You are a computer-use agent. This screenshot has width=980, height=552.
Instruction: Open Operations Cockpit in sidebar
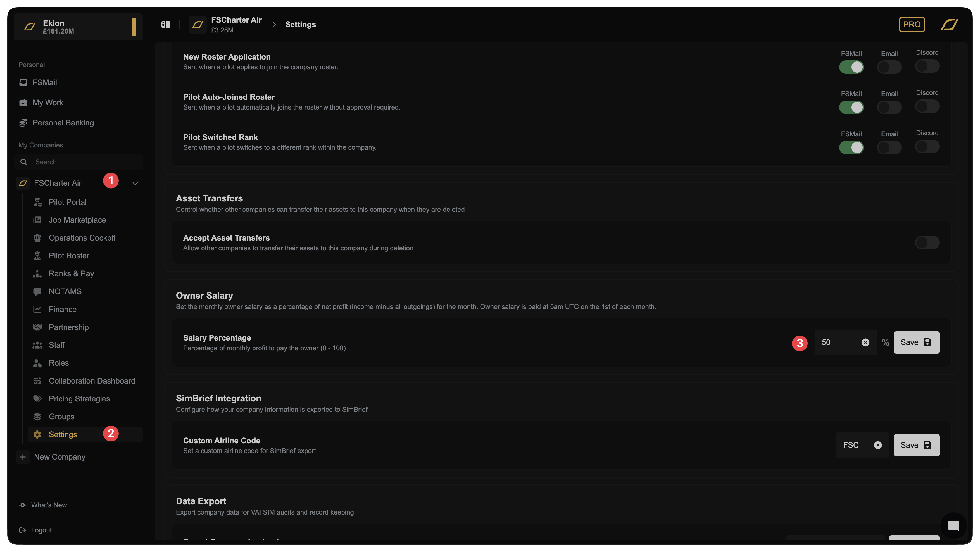(x=82, y=238)
